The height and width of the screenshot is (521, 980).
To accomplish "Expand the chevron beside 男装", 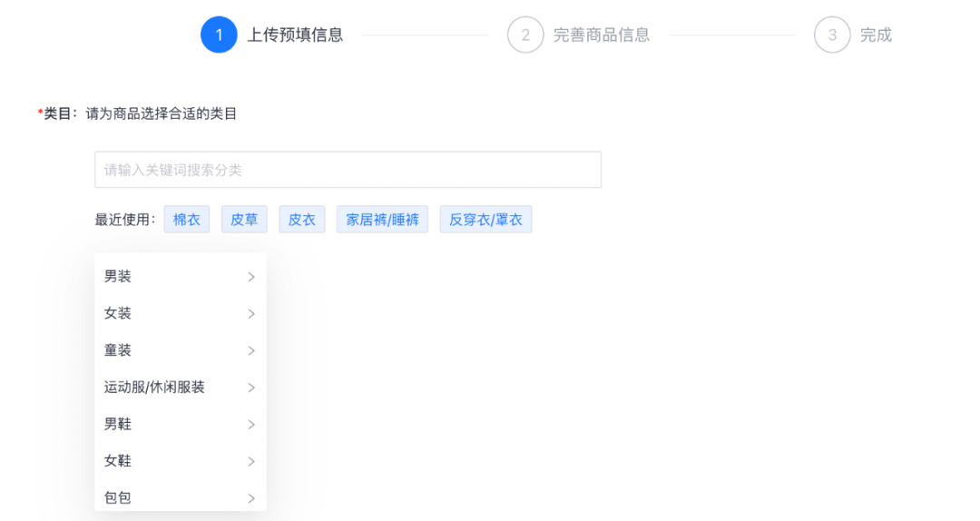I will tap(251, 277).
